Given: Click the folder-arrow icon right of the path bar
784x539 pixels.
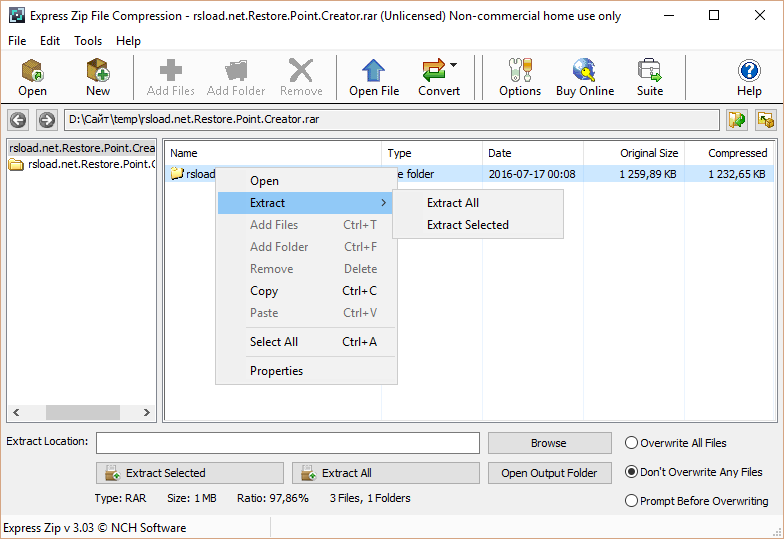Looking at the screenshot, I should click(x=737, y=120).
